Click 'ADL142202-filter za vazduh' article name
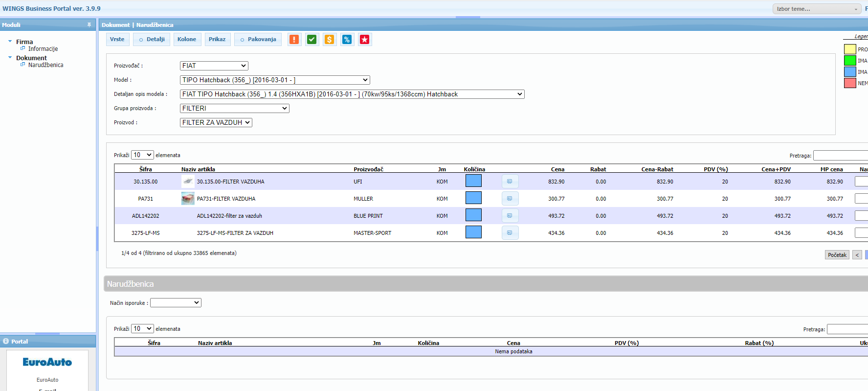Image resolution: width=868 pixels, height=391 pixels. pos(229,216)
